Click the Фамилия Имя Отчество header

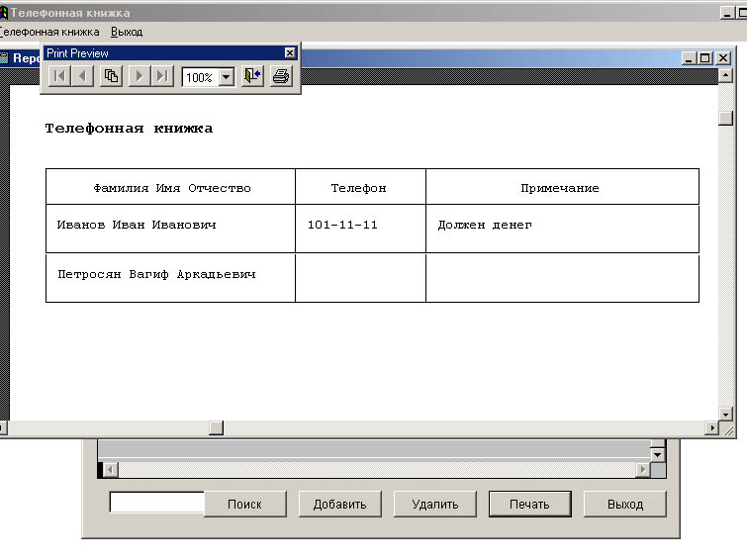172,188
